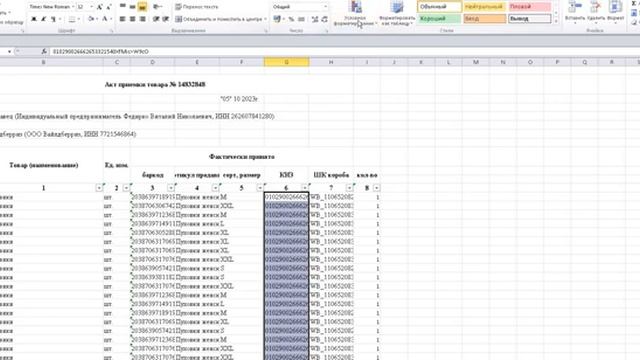640x360 pixels.
Task: Open Font group dialog launcher
Action: pos(111,31)
